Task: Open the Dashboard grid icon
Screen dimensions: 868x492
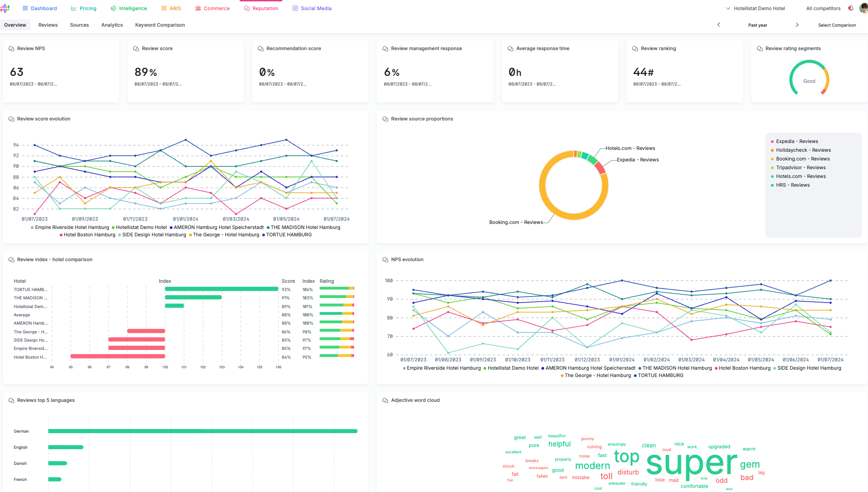Action: pos(25,8)
